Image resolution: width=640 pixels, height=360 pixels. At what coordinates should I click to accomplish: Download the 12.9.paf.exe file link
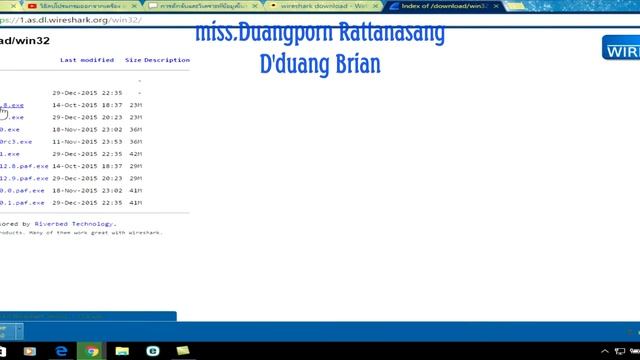pyautogui.click(x=24, y=178)
